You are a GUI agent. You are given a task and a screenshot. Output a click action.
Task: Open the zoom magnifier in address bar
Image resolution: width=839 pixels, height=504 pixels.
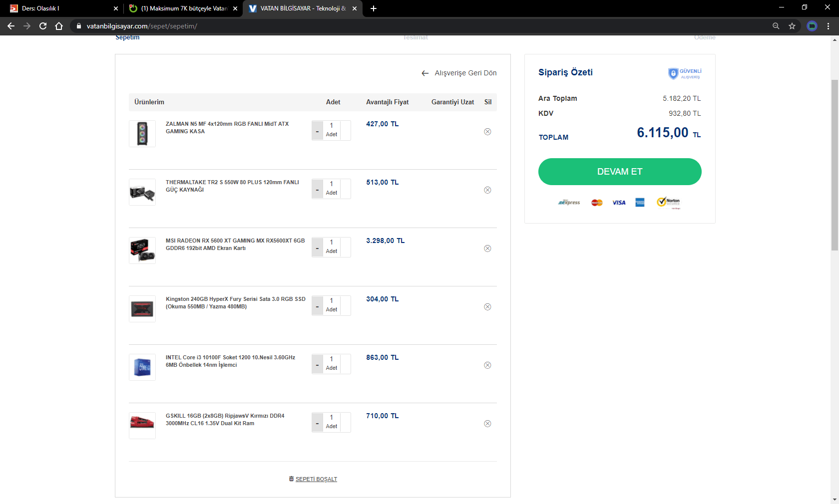pos(776,26)
